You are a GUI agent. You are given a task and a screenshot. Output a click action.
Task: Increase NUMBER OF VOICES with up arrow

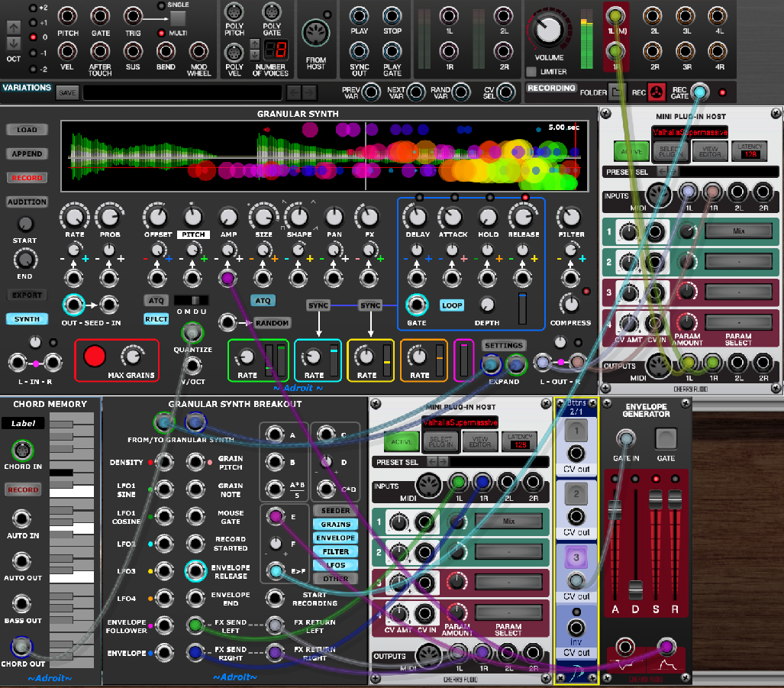(254, 43)
